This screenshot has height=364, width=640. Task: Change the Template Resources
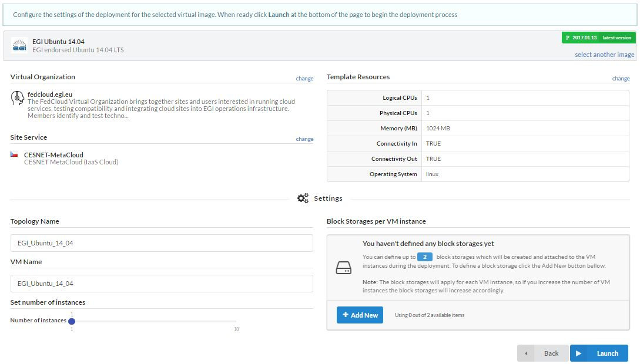tap(621, 78)
